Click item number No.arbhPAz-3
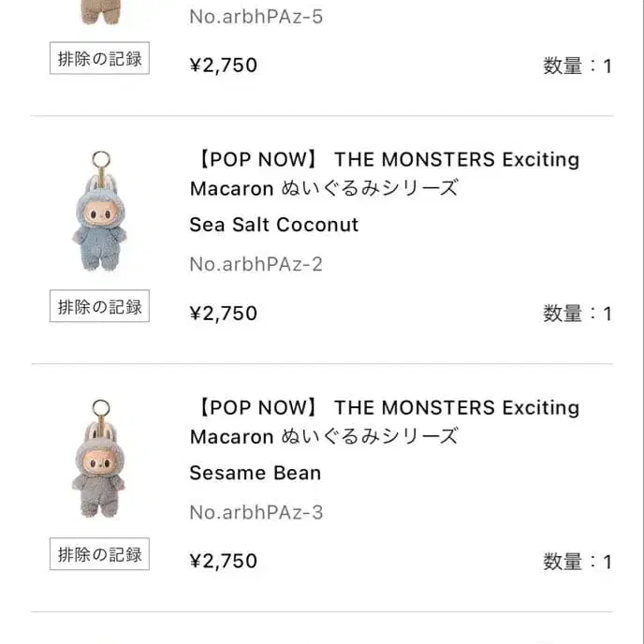Image resolution: width=644 pixels, height=644 pixels. click(256, 512)
